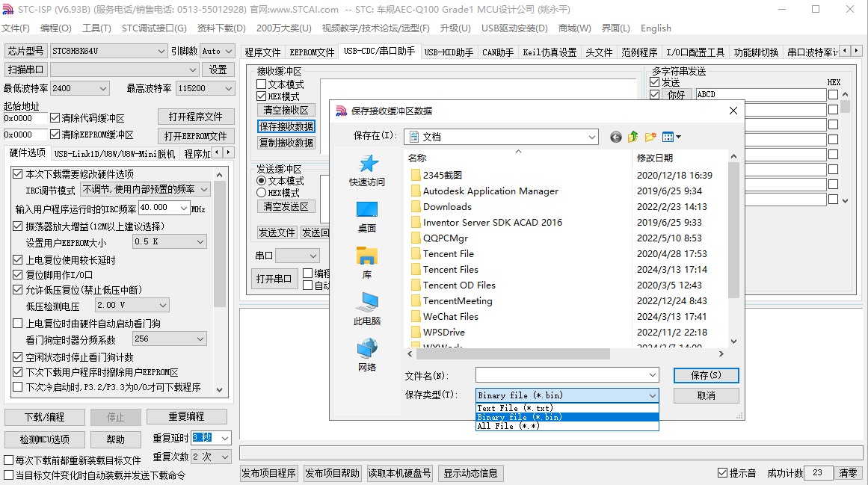Viewport: 868px width, 485px height.
Task: Click 清空接收区 button
Action: click(x=286, y=110)
